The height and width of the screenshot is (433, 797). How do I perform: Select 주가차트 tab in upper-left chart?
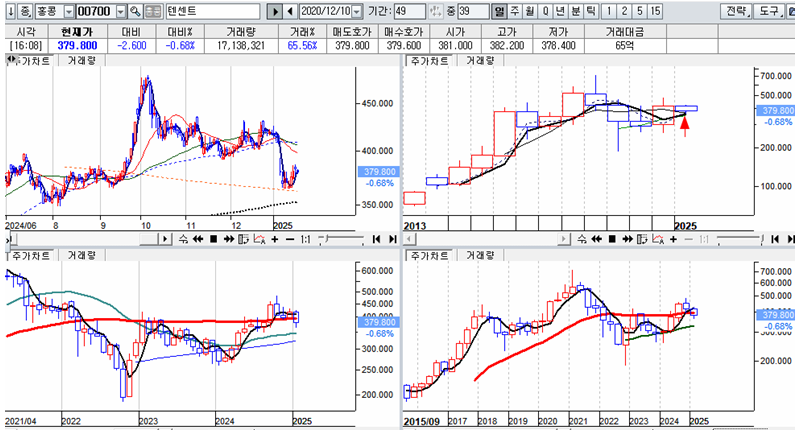pyautogui.click(x=34, y=61)
